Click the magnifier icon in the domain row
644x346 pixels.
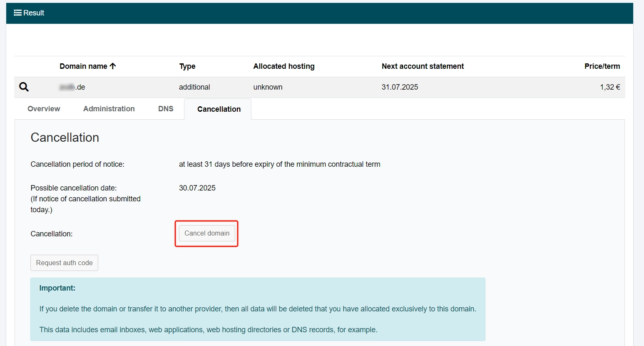24,87
